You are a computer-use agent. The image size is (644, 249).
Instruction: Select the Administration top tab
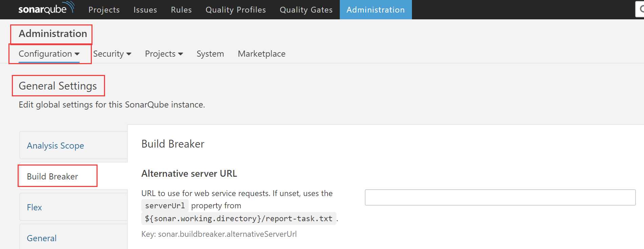tap(375, 10)
